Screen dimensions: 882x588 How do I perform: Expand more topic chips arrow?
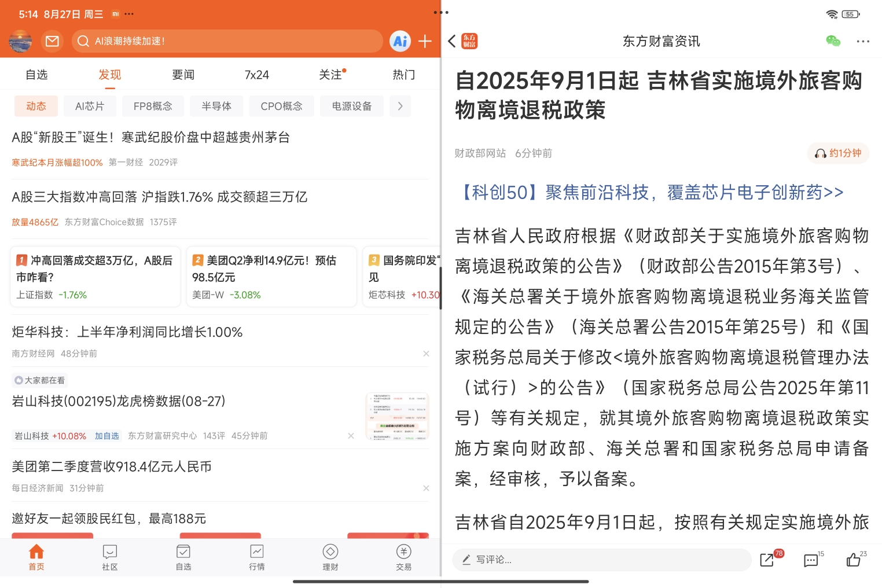point(400,106)
